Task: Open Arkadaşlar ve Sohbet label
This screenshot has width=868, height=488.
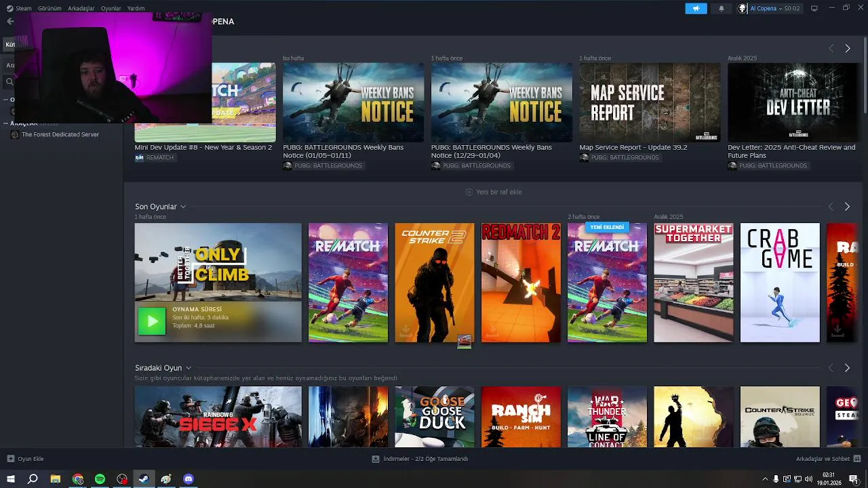Action: click(x=823, y=459)
